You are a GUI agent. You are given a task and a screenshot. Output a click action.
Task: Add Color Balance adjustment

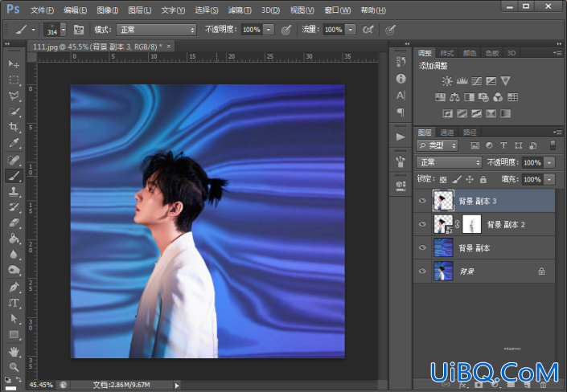click(x=454, y=97)
